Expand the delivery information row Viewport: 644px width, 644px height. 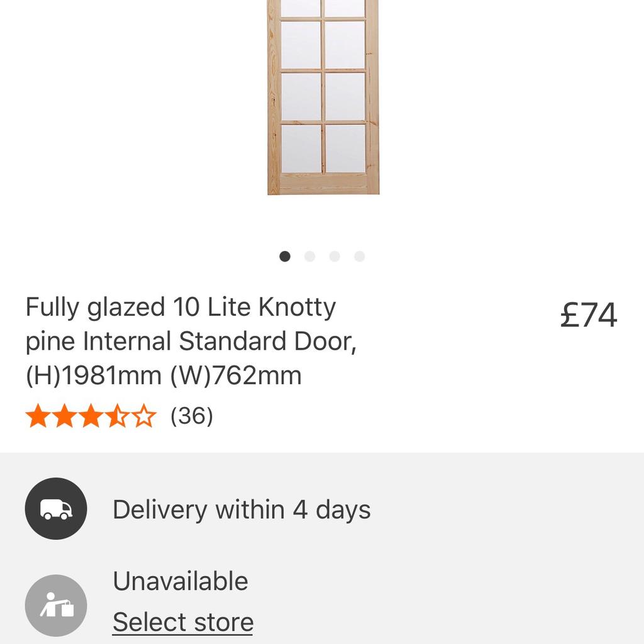241,509
